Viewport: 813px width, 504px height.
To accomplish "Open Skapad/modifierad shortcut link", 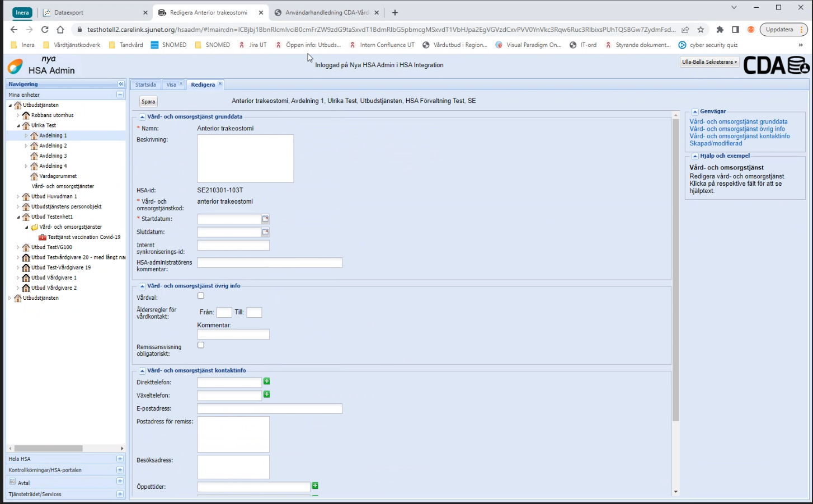I will 716,143.
